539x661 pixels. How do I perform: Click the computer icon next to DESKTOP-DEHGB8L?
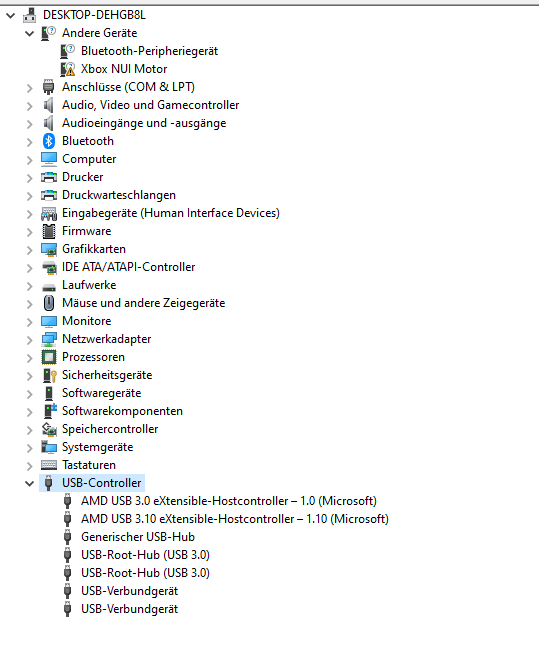(29, 15)
